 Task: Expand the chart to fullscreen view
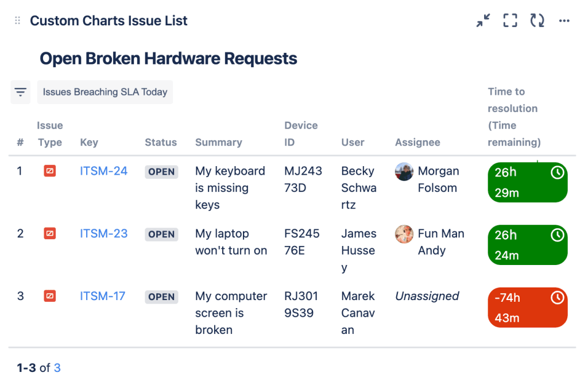click(x=510, y=21)
